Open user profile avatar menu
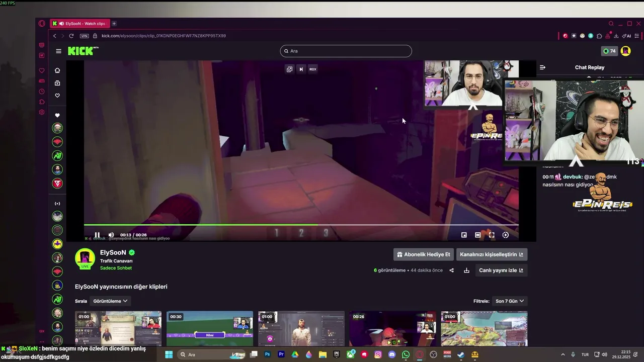 [625, 51]
